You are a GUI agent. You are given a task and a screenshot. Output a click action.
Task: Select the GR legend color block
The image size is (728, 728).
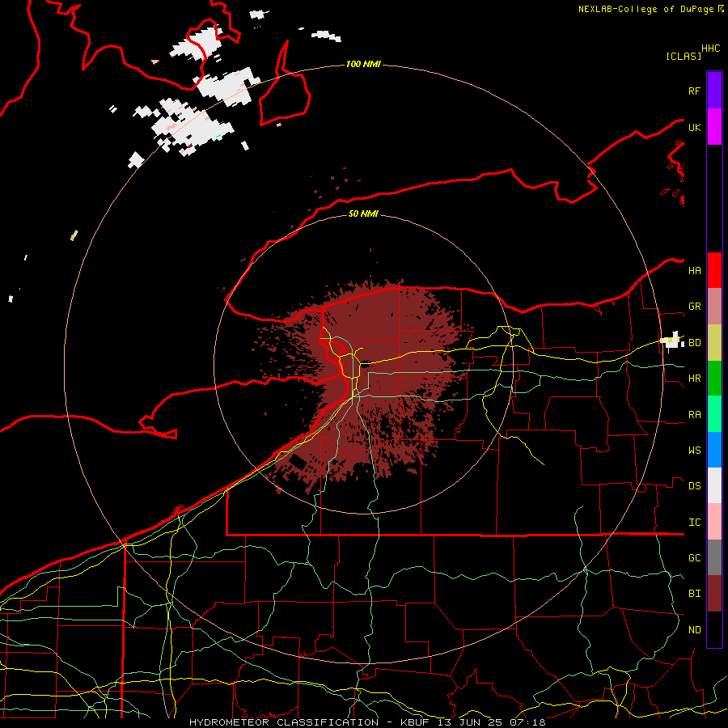(x=714, y=307)
